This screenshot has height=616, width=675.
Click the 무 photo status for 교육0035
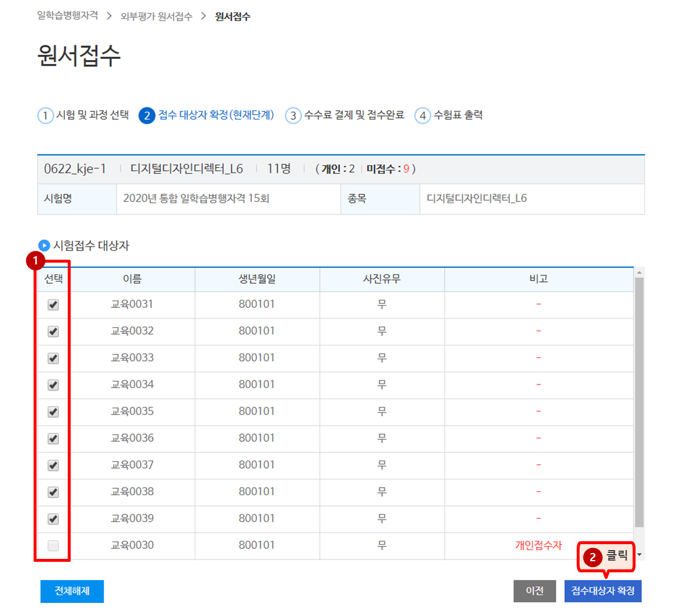pyautogui.click(x=382, y=412)
